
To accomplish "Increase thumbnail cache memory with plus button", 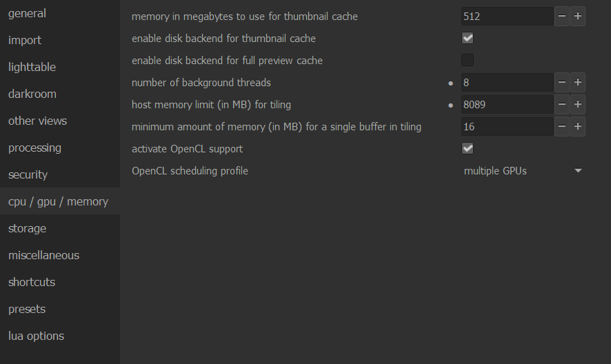I will [578, 17].
